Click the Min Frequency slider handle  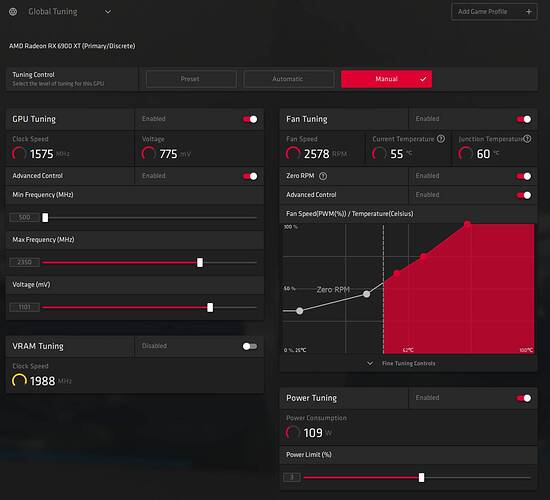[x=45, y=218]
